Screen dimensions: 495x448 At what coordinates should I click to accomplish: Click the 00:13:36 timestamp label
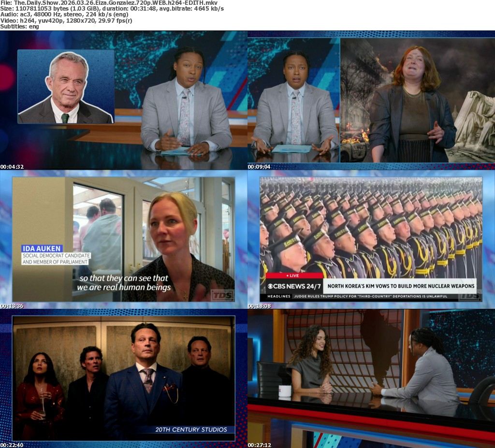tap(12, 306)
